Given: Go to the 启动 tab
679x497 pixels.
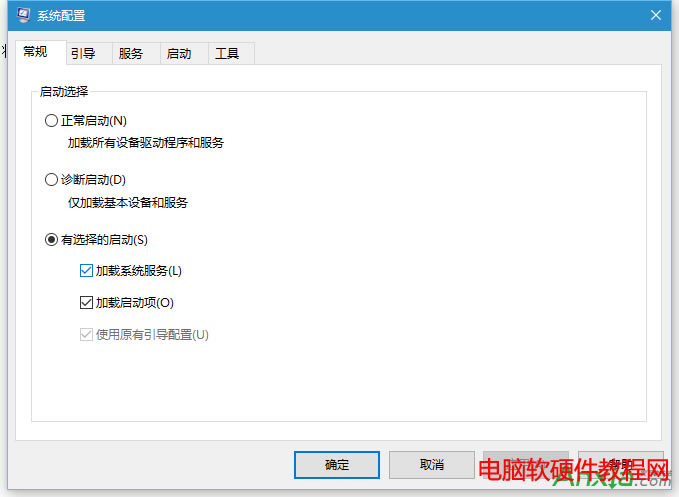Looking at the screenshot, I should 179,54.
